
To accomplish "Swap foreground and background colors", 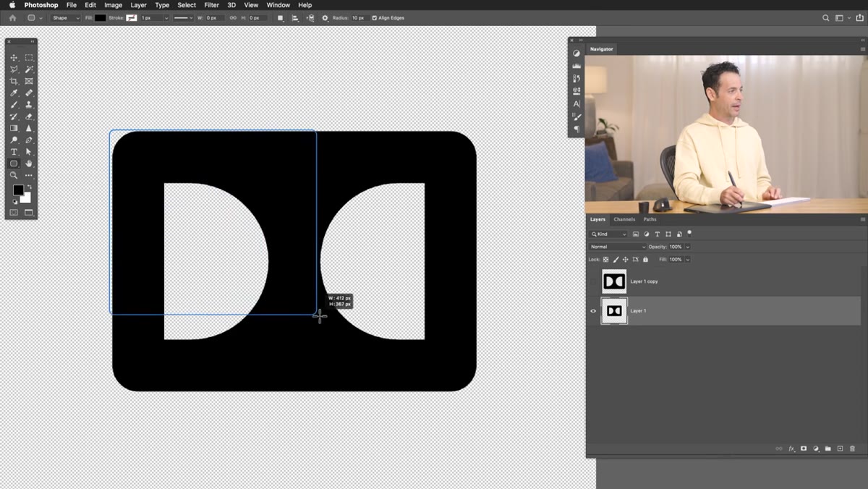I will 30,187.
